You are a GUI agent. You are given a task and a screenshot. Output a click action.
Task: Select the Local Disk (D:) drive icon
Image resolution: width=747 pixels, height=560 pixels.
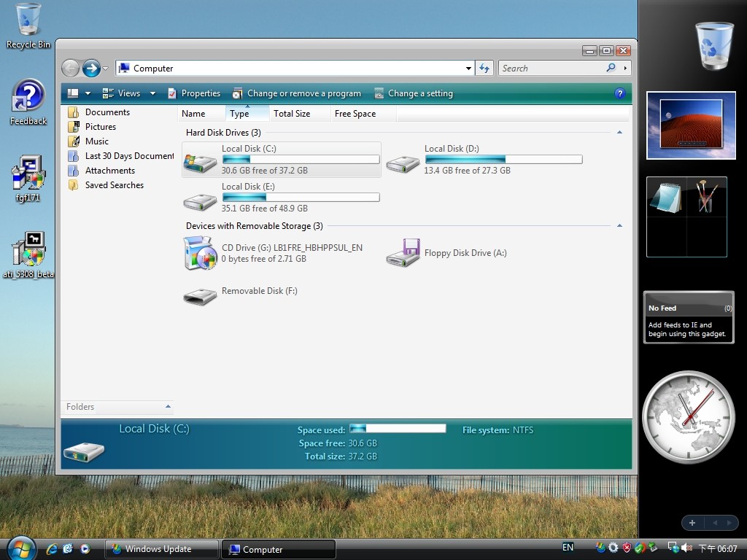point(403,164)
